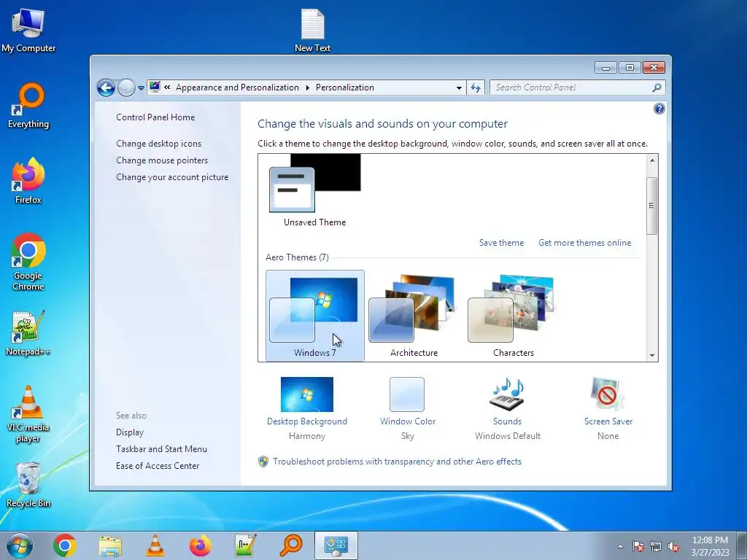Open Windows Explorer from the taskbar
Screen dimensions: 747x560
tap(110, 545)
